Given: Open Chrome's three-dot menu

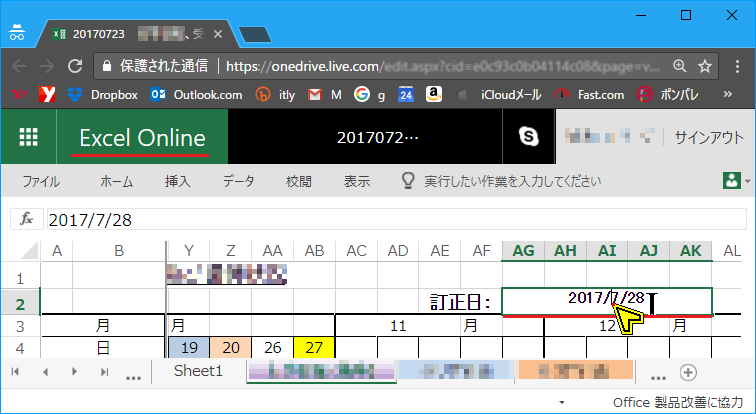Looking at the screenshot, I should (737, 66).
